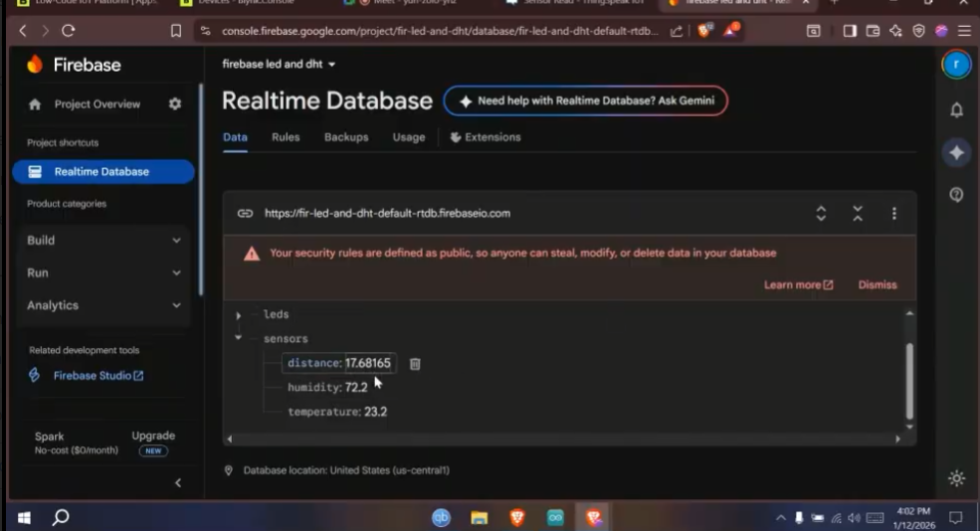Select Realtime Database in sidebar
The image size is (980, 531).
[103, 172]
